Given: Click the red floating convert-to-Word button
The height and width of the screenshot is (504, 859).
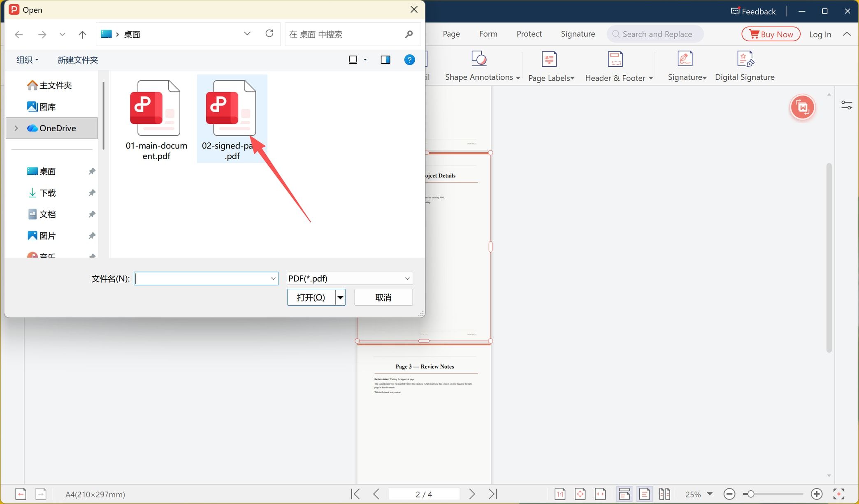Looking at the screenshot, I should (x=802, y=107).
